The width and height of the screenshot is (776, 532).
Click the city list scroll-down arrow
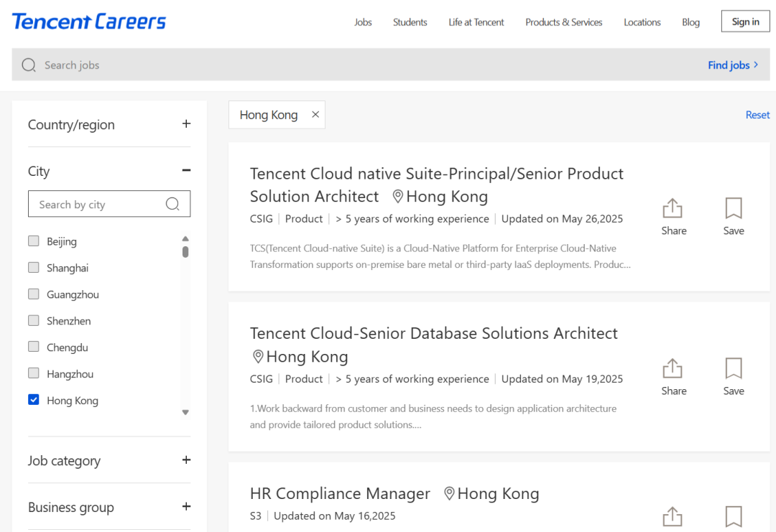click(x=185, y=412)
